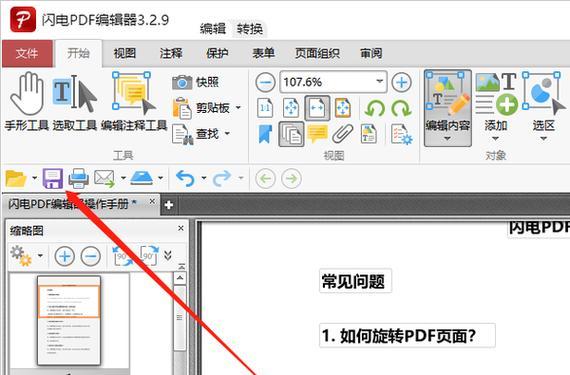Screen dimensions: 570x375
Task: Activate the edit annotation tool (编辑注释工具)
Action: pos(134,102)
